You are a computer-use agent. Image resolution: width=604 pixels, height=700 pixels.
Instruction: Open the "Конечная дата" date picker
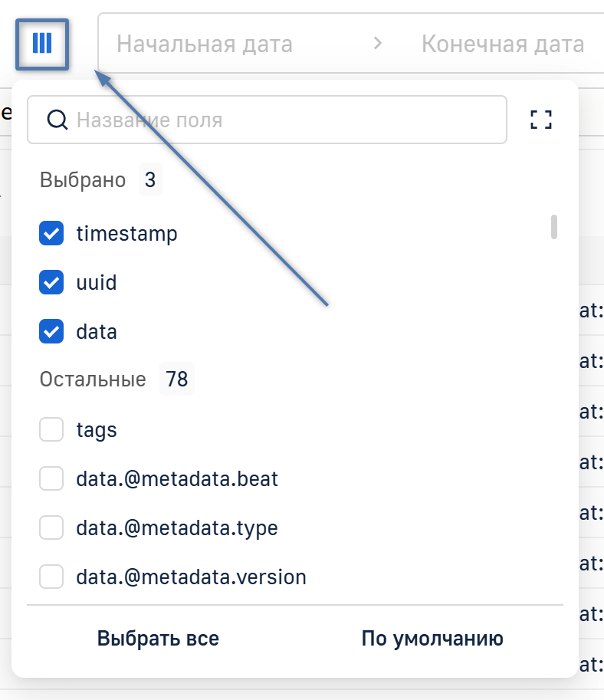click(503, 44)
